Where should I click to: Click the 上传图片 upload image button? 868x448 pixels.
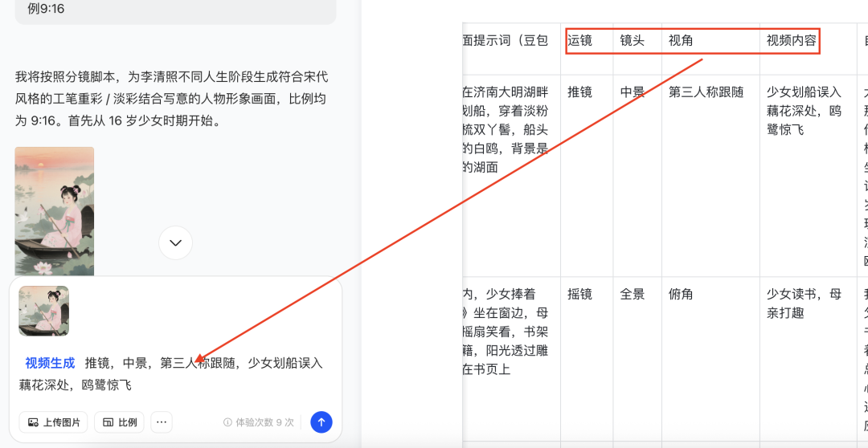click(54, 422)
